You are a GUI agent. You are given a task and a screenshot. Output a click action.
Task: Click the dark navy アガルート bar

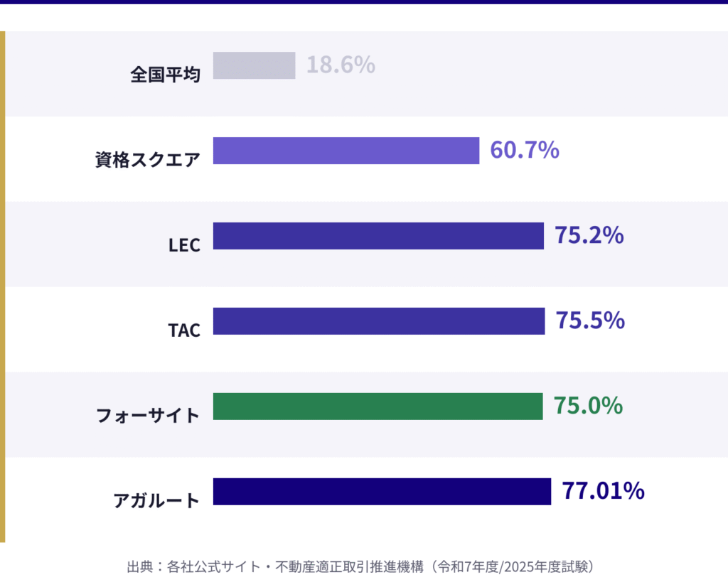(x=382, y=492)
